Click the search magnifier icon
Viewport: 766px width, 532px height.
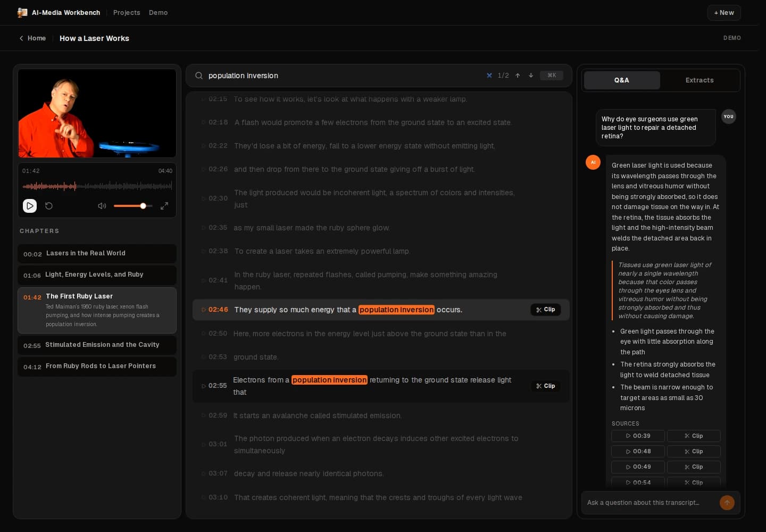[199, 76]
